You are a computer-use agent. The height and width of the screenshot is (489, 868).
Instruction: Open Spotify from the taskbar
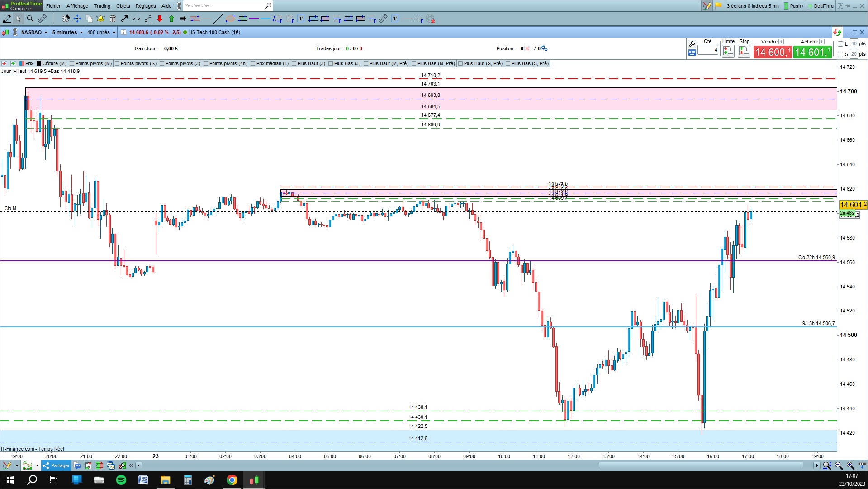click(121, 480)
